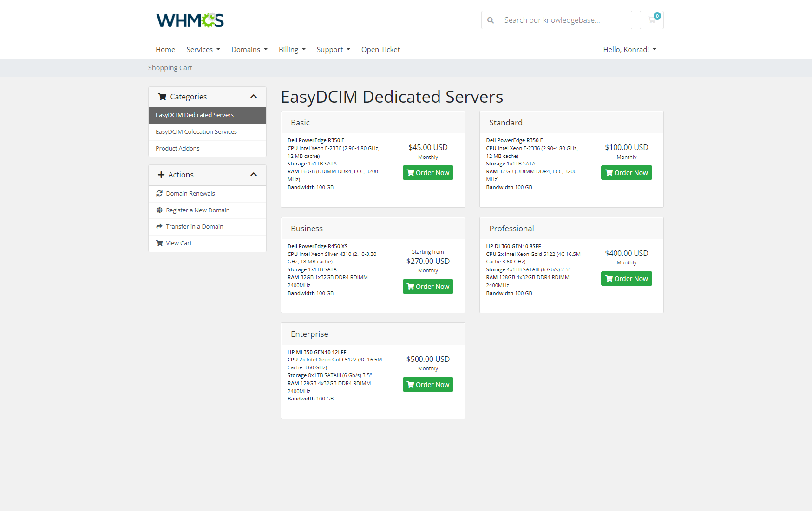812x511 pixels.
Task: Select EasyDCIM Colocation Services category
Action: coord(207,132)
